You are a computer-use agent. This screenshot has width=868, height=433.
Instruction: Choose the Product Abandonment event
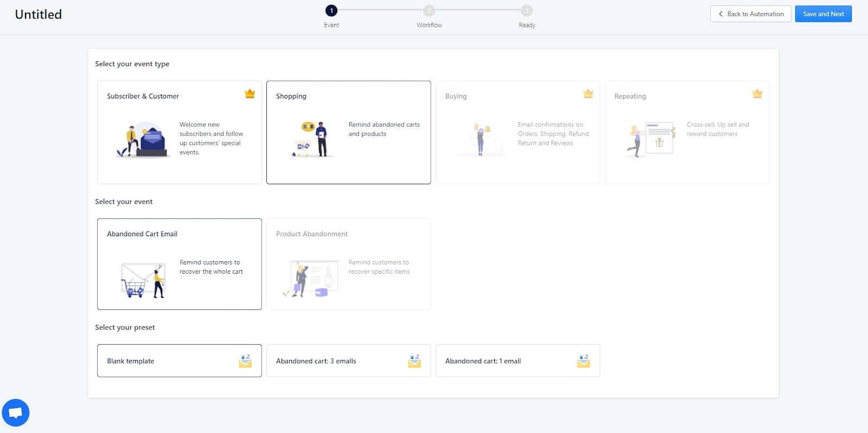tap(348, 264)
